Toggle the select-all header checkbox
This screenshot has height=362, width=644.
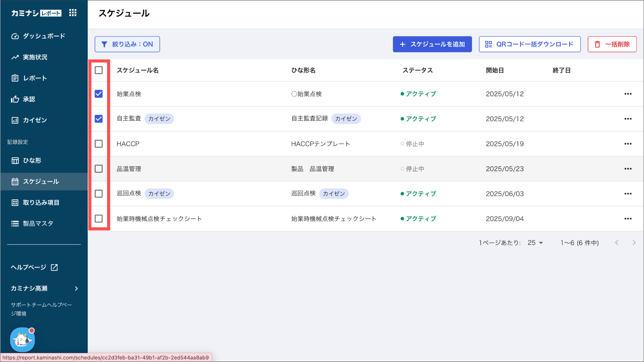click(99, 70)
